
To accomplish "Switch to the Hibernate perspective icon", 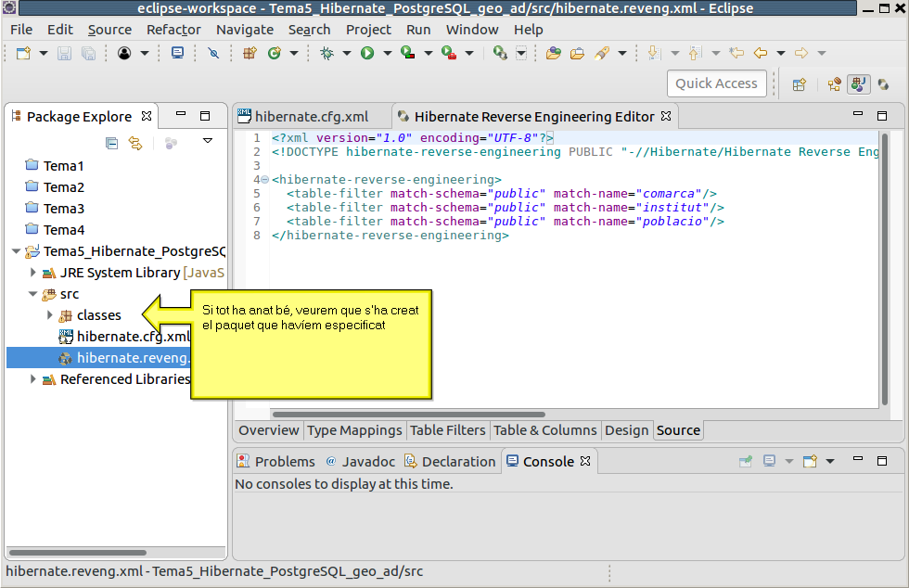I will coord(883,84).
